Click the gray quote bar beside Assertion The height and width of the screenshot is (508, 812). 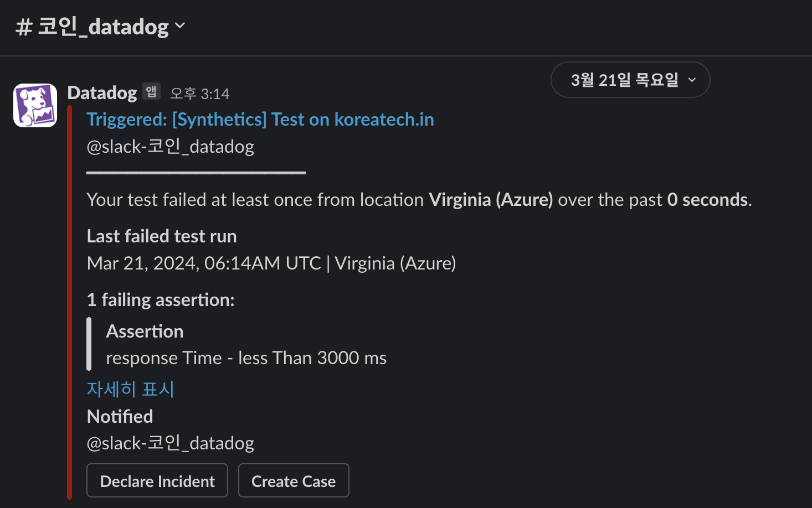tap(89, 344)
